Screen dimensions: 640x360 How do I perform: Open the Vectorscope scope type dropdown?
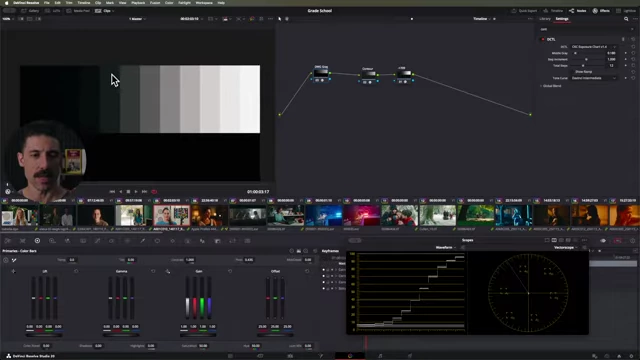[565, 247]
